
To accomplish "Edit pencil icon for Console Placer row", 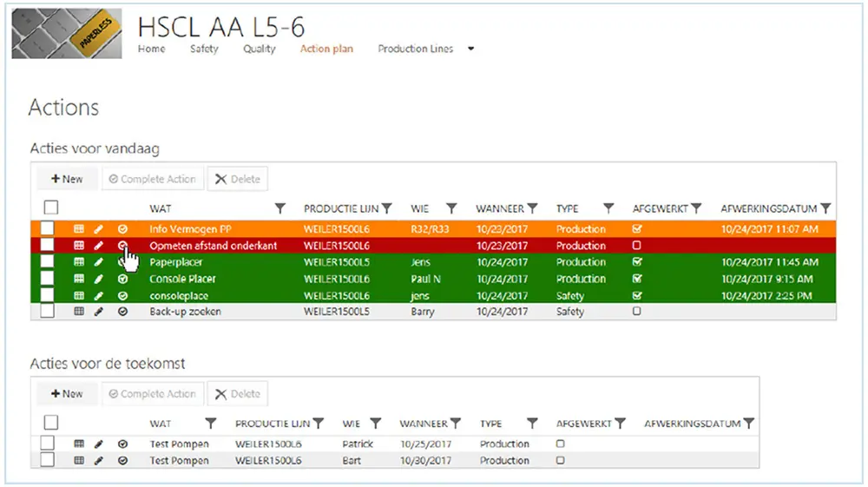I will pos(99,279).
